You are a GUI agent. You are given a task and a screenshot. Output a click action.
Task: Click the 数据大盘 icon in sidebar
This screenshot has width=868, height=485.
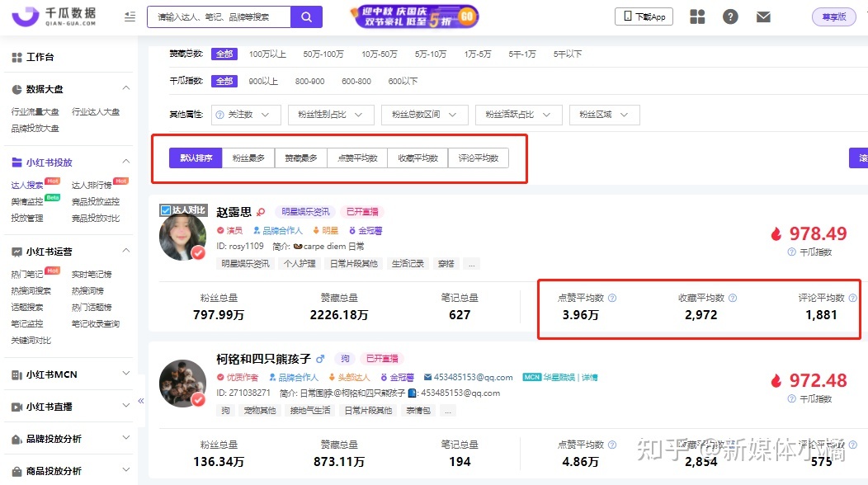pos(19,88)
